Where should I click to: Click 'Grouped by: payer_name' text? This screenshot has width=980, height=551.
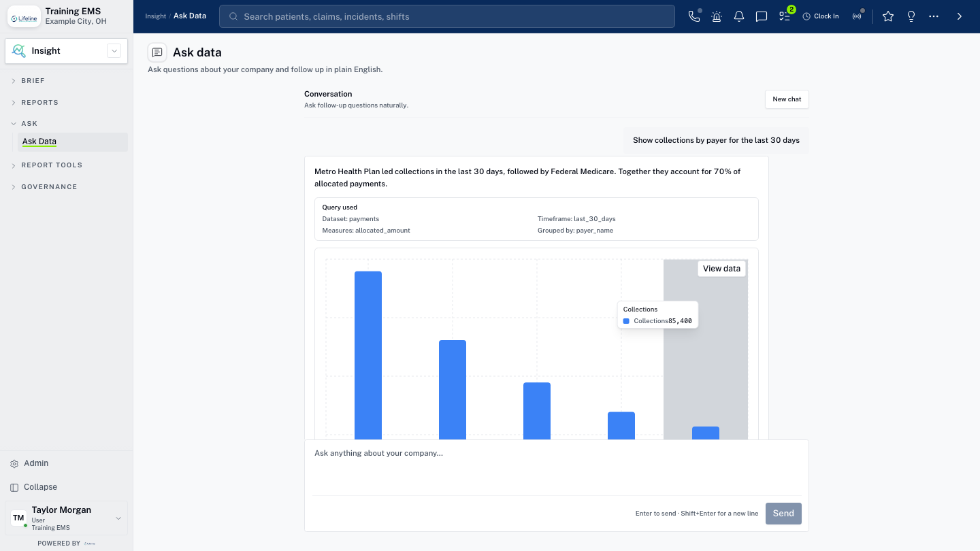tap(575, 231)
